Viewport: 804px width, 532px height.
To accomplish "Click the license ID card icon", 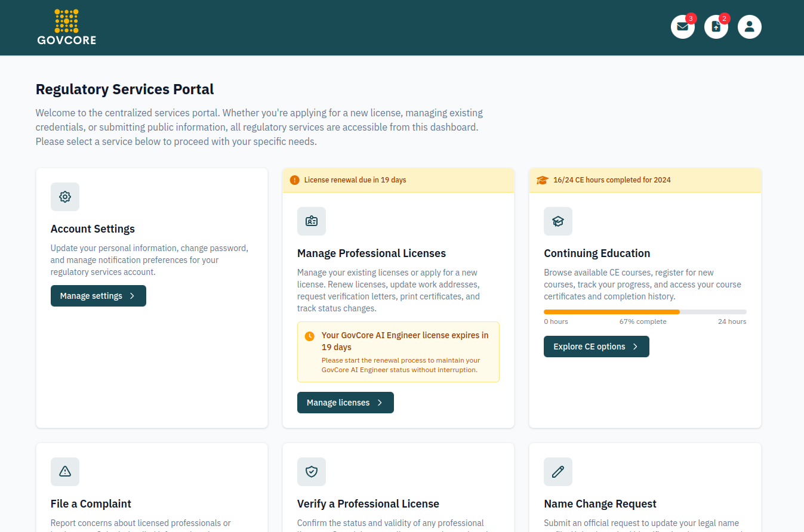I will 312,221.
